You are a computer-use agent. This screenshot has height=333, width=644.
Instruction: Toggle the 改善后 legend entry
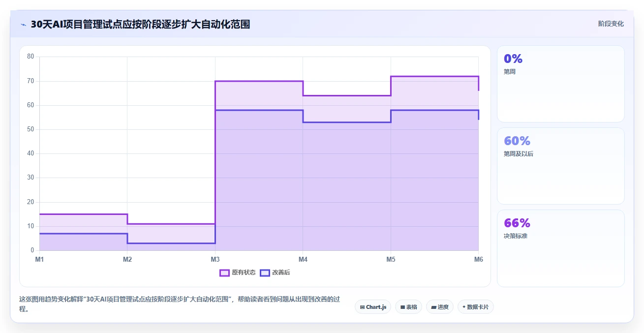click(x=276, y=272)
